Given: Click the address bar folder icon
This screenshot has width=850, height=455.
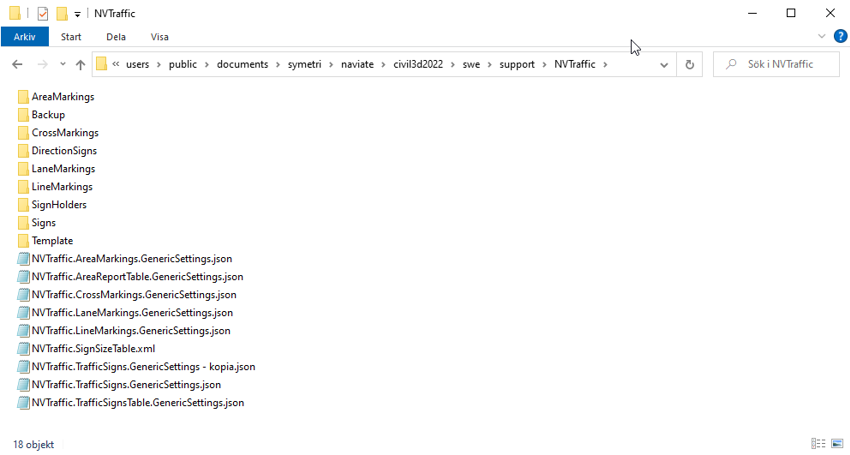Looking at the screenshot, I should click(101, 64).
